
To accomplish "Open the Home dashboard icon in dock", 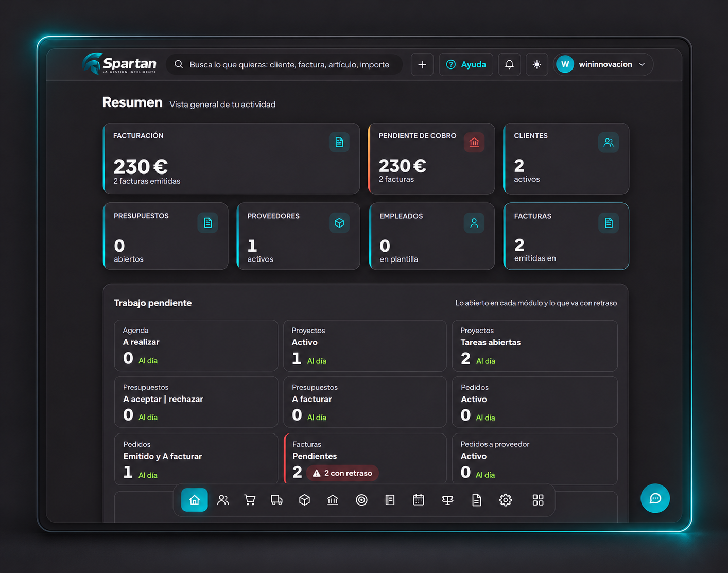I will (x=194, y=500).
